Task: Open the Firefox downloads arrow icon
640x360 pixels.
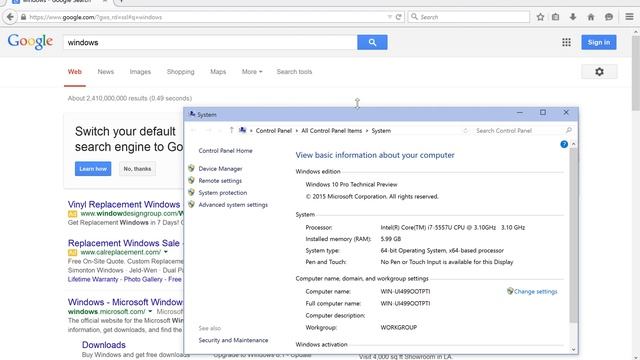Action: pyautogui.click(x=573, y=17)
